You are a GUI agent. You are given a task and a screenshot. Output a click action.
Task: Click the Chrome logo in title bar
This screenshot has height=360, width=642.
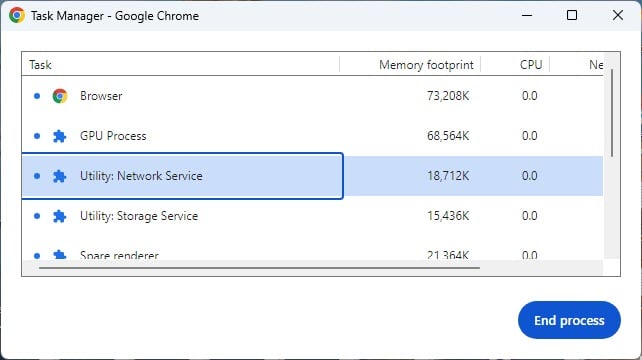pyautogui.click(x=17, y=16)
